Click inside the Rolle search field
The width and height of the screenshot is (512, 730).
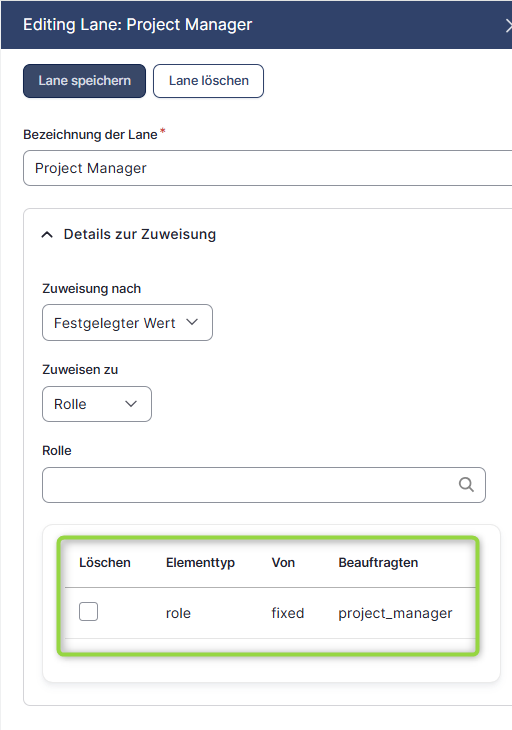click(x=264, y=485)
